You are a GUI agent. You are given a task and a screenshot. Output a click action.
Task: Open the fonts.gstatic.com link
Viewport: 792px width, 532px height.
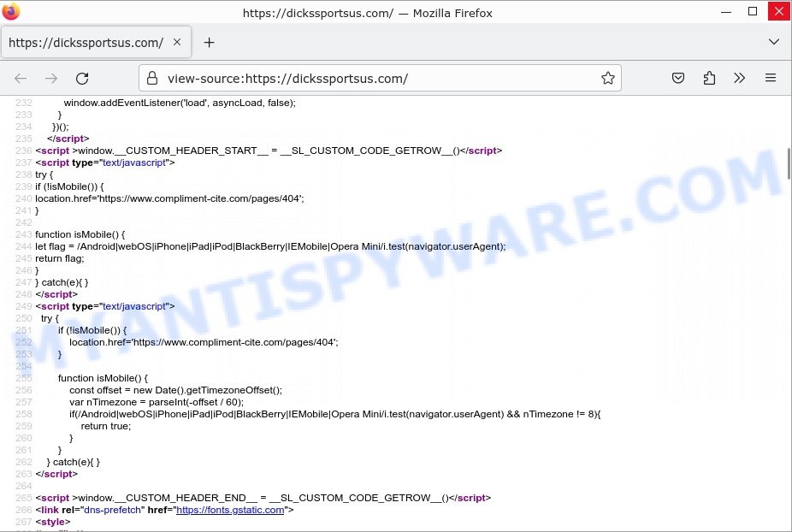[230, 510]
